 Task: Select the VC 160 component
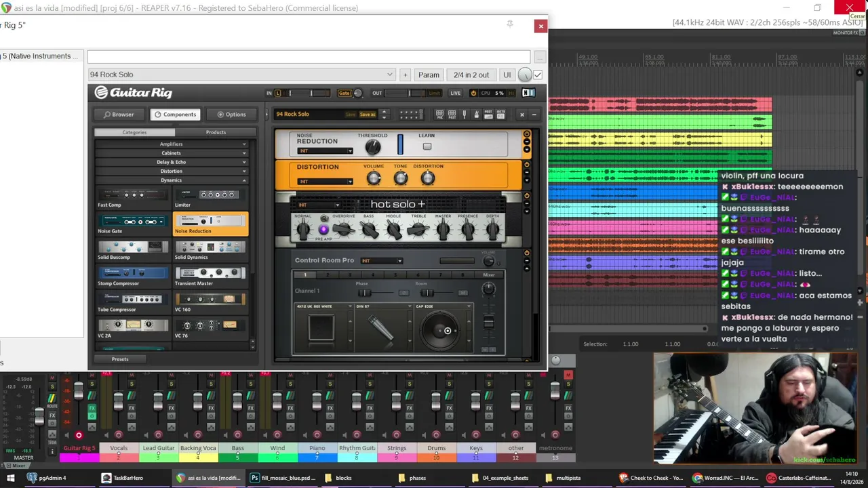[x=210, y=303]
